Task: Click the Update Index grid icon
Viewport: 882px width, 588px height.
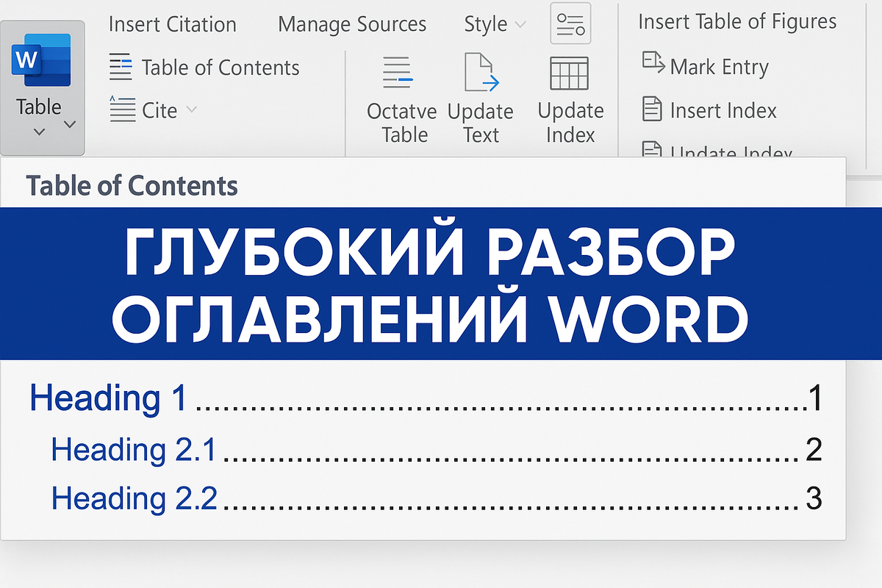Action: pyautogui.click(x=570, y=73)
